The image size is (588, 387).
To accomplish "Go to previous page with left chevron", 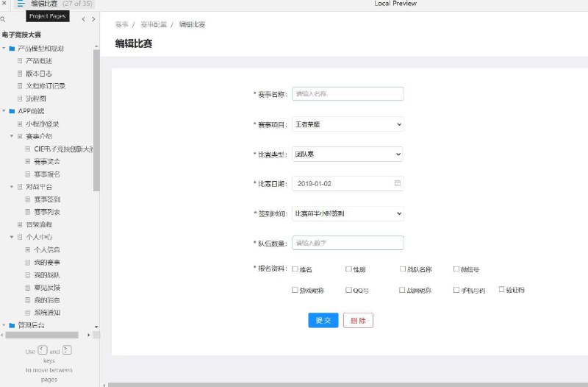I will (83, 19).
